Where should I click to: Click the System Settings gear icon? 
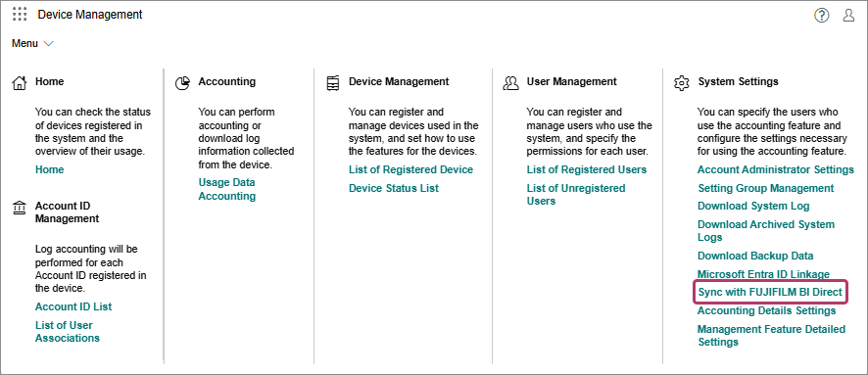(681, 83)
